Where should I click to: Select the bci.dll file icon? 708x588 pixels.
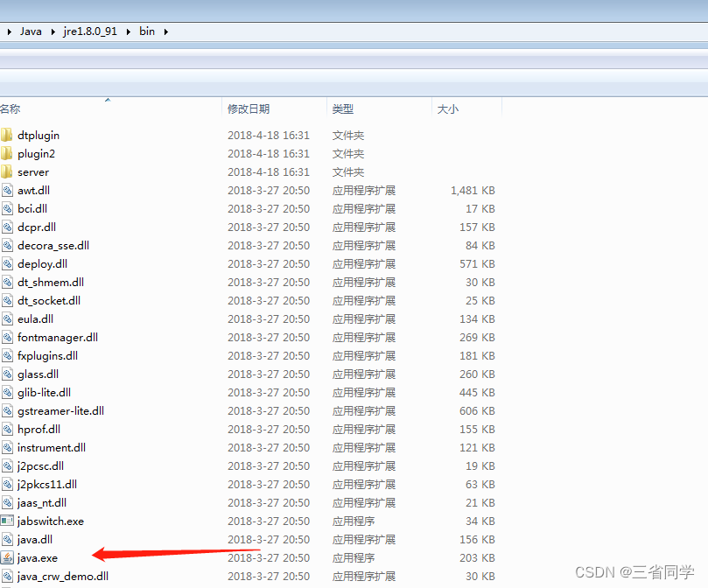click(7, 208)
